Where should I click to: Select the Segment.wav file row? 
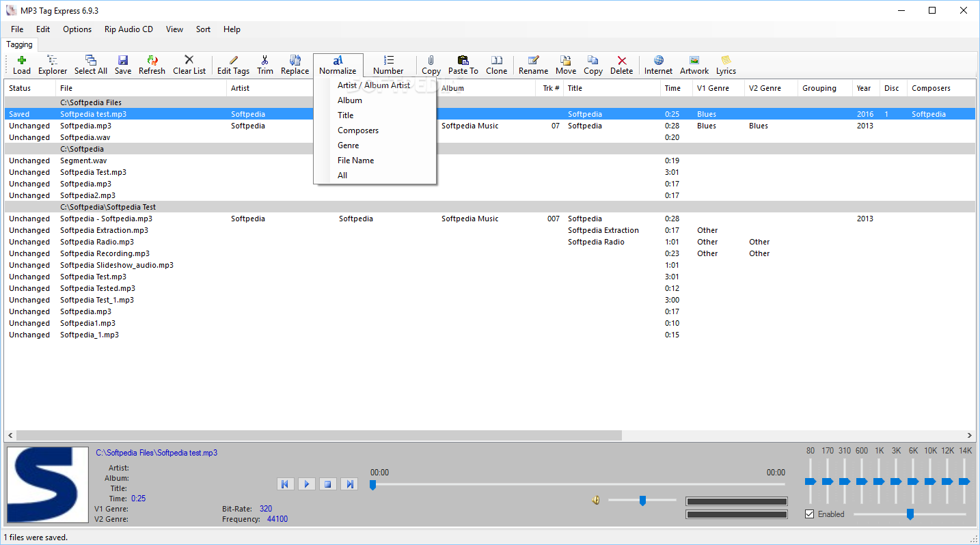pyautogui.click(x=490, y=160)
